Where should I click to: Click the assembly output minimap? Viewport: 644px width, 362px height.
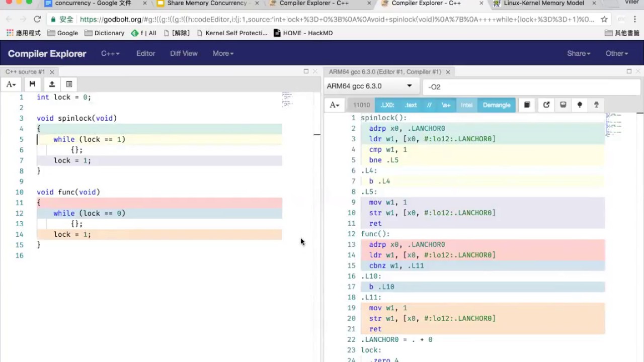tap(614, 125)
